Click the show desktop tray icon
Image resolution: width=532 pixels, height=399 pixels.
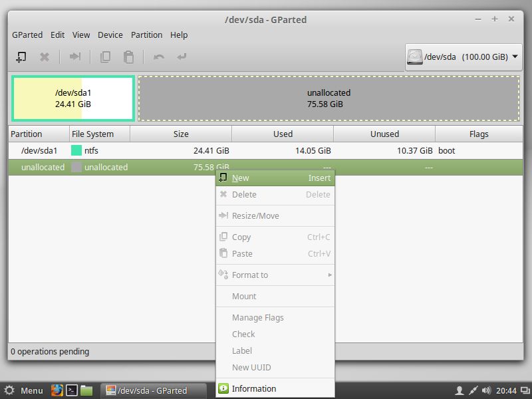(x=525, y=390)
